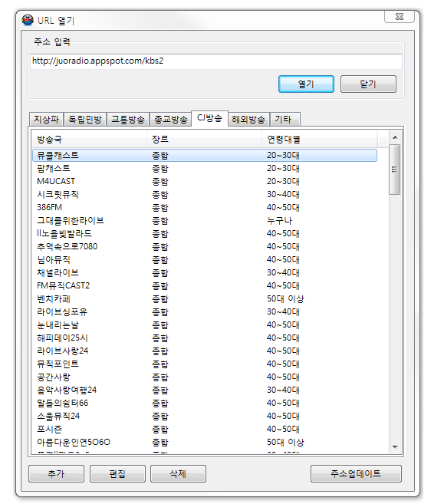Click the 주소업데이트 button
The width and height of the screenshot is (444, 504).
tap(356, 474)
